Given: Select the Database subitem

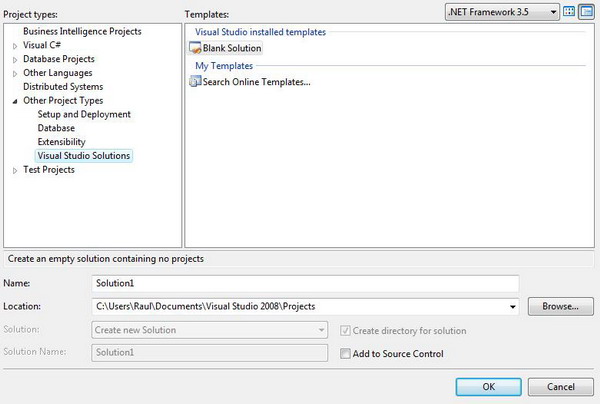Looking at the screenshot, I should [56, 128].
